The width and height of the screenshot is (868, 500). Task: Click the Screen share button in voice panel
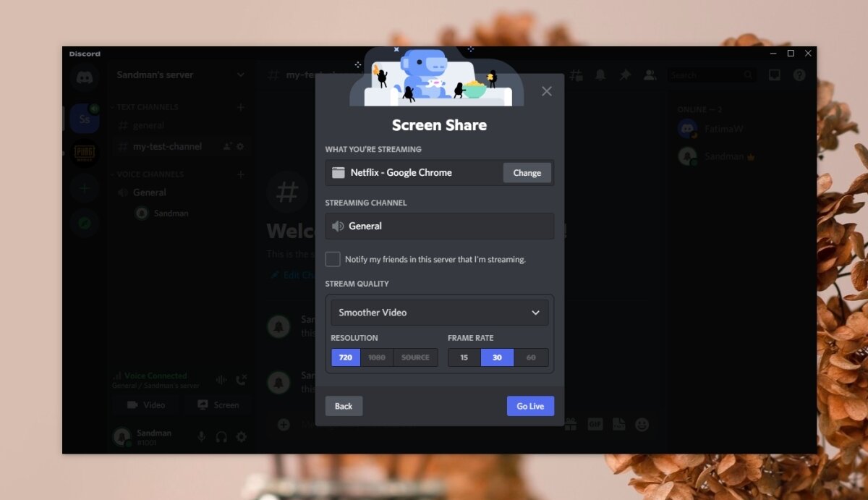coord(218,405)
